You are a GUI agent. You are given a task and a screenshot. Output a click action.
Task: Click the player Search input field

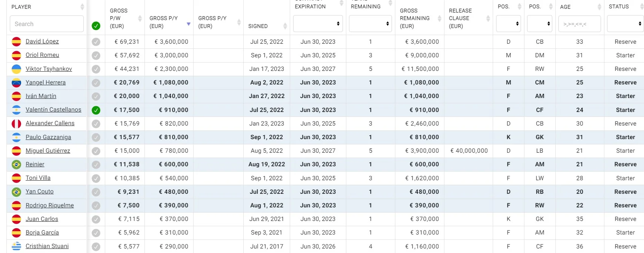47,24
